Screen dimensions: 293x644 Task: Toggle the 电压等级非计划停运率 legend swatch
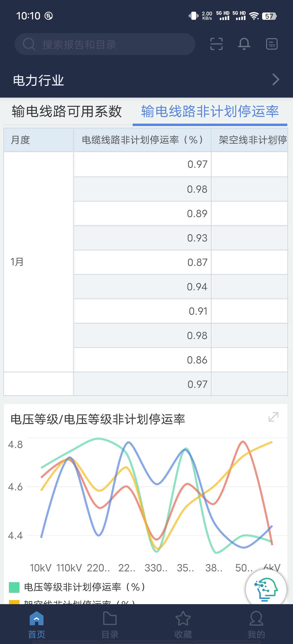(x=14, y=587)
